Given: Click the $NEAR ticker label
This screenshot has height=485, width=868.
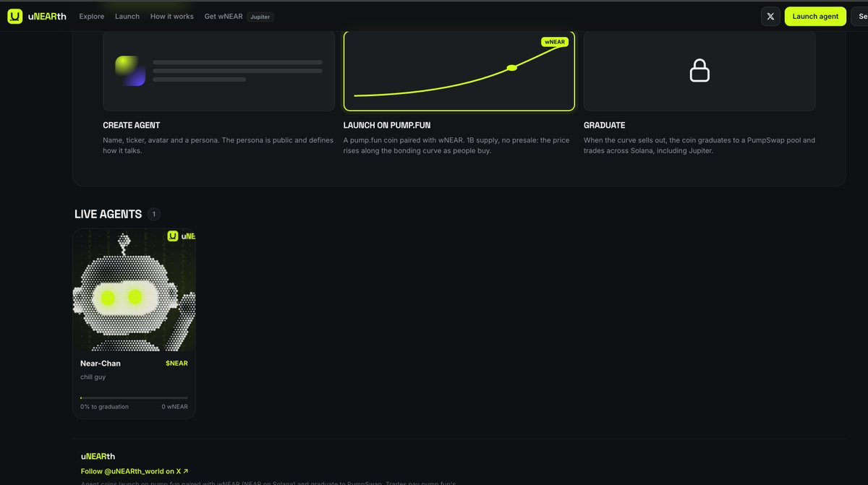Looking at the screenshot, I should point(176,364).
